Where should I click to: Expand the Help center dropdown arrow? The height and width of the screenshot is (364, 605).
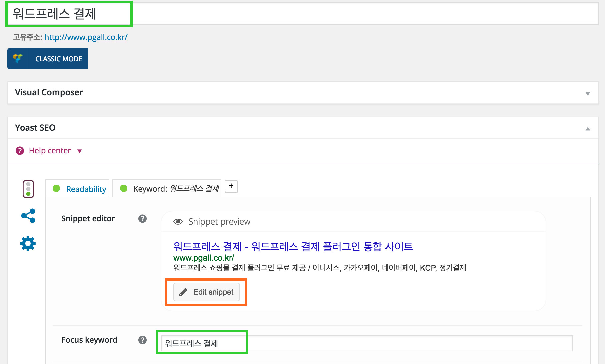80,151
